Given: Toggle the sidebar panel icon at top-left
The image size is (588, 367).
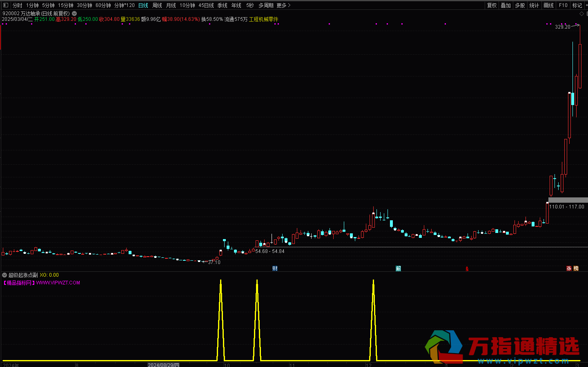Looking at the screenshot, I should (x=5, y=5).
